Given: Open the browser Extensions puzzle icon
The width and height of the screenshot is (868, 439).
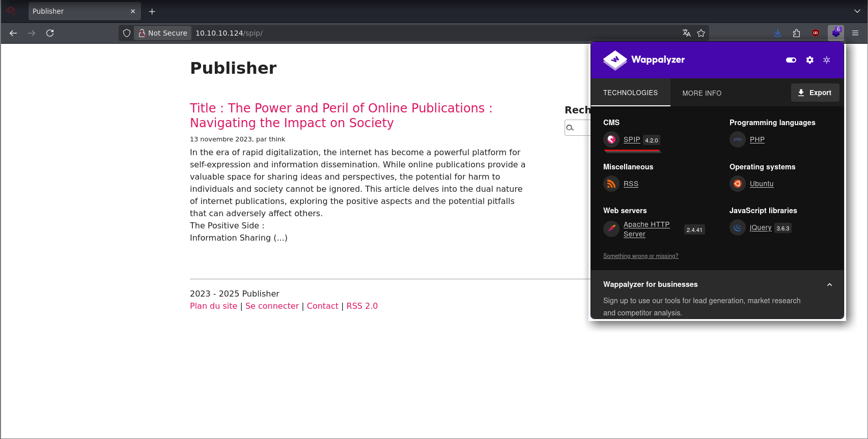Looking at the screenshot, I should [x=796, y=33].
